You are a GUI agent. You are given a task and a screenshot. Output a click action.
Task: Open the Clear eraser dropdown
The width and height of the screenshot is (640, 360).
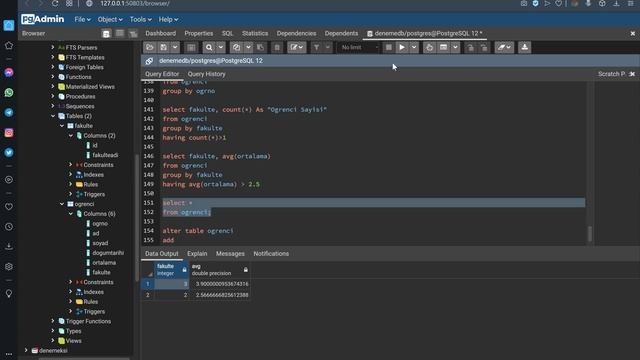coord(504,48)
